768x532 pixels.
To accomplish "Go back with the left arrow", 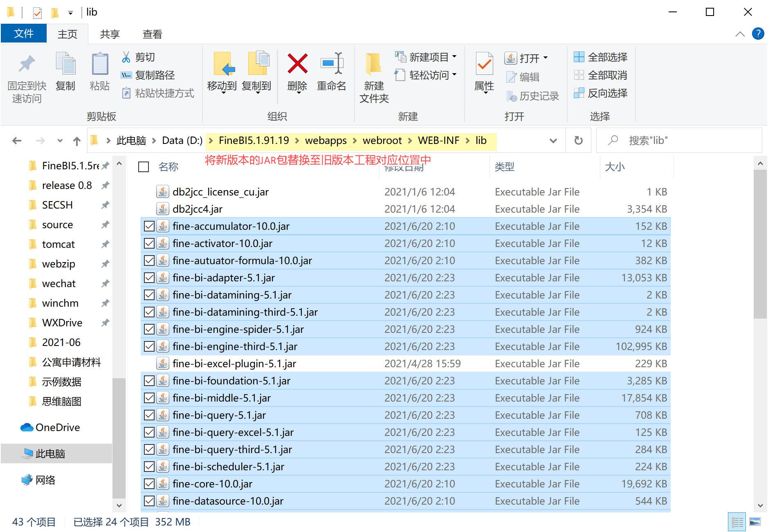I will tap(17, 141).
